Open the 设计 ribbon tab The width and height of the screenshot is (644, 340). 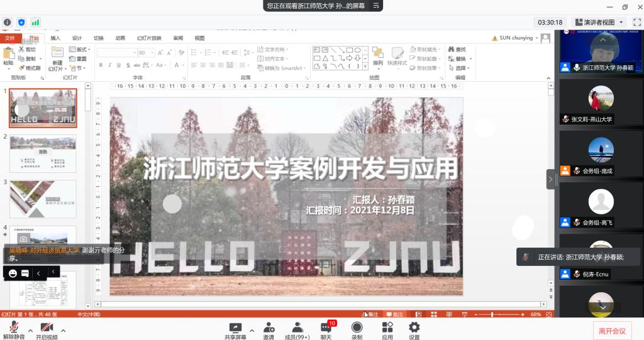[77, 38]
